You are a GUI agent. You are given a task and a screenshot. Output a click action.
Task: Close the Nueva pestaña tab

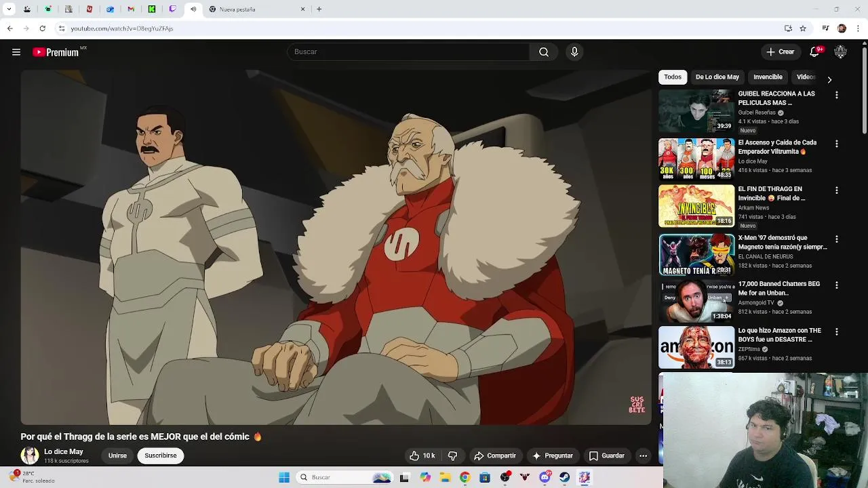tap(302, 9)
